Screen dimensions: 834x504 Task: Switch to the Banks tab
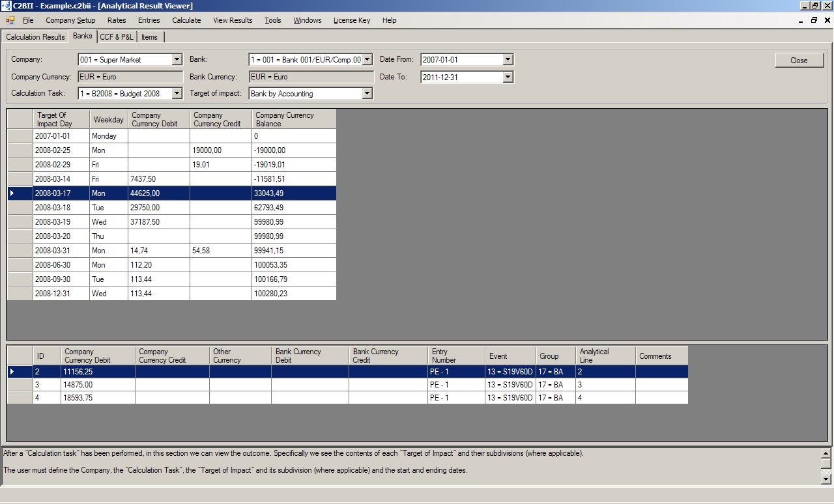click(x=83, y=36)
